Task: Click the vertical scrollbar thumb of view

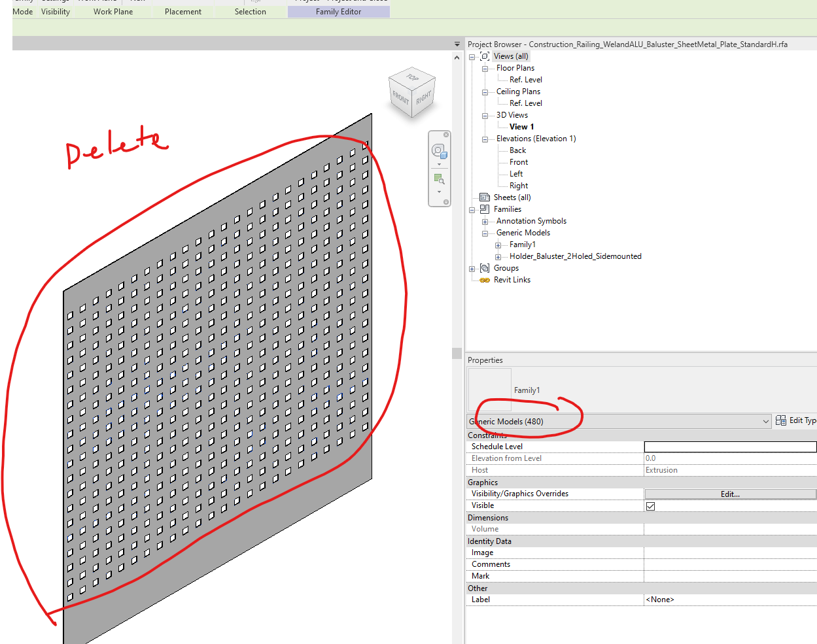Action: (457, 353)
